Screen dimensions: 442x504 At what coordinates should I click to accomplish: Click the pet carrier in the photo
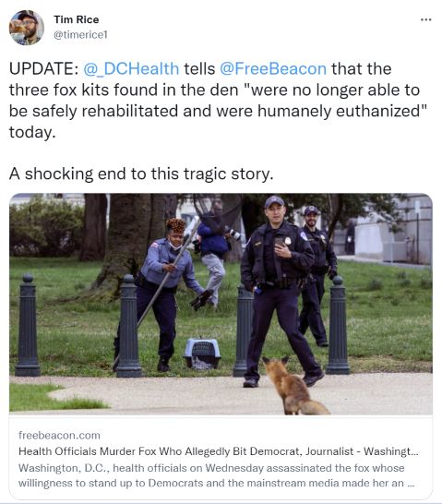pyautogui.click(x=202, y=354)
